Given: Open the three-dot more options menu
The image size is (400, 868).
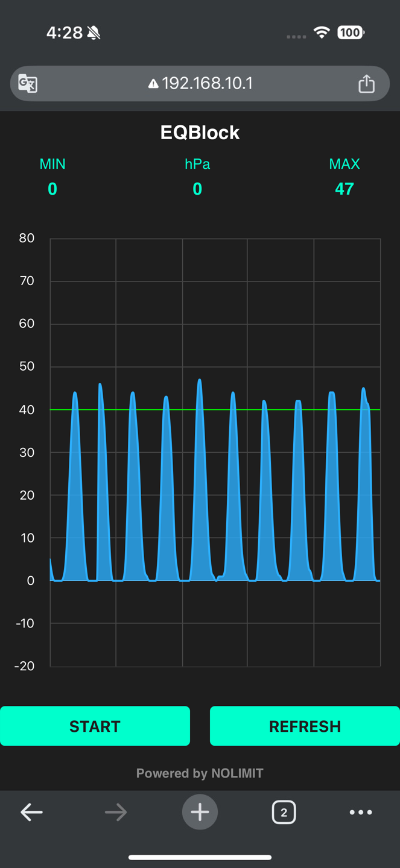Looking at the screenshot, I should point(361,812).
